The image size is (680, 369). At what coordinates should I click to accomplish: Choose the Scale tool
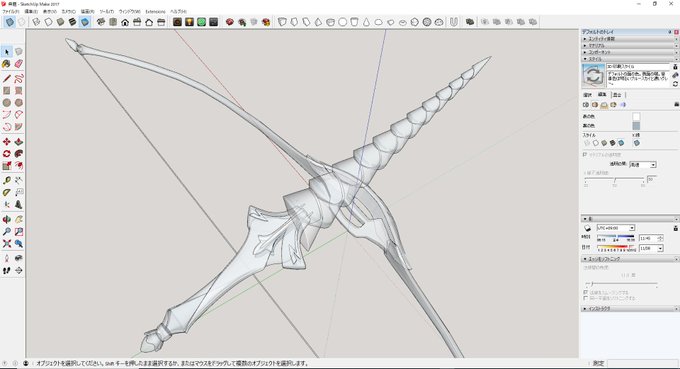[7, 166]
